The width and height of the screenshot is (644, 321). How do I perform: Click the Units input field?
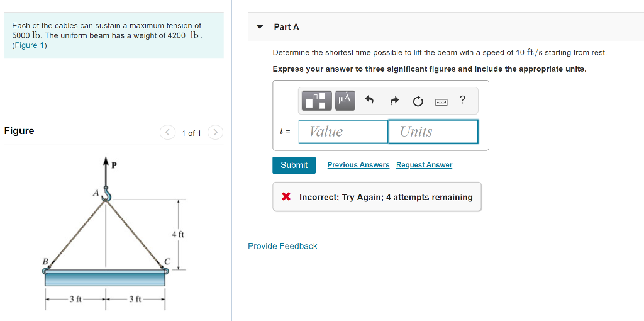point(433,132)
